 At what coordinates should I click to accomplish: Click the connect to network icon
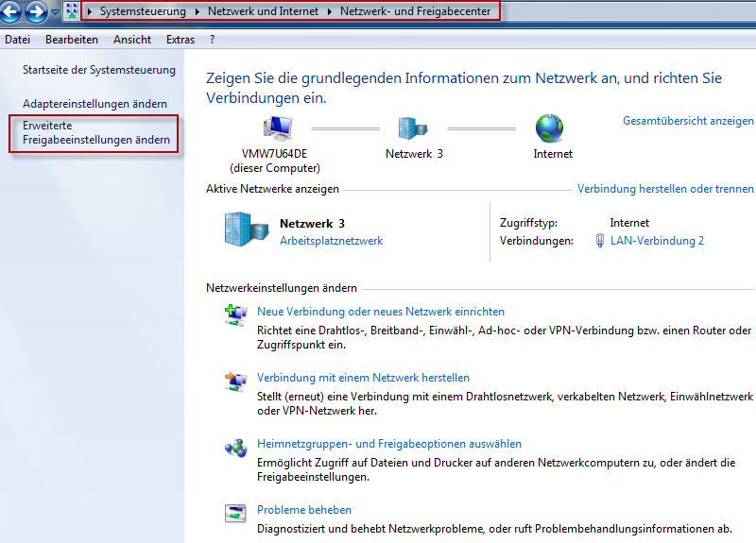click(235, 382)
